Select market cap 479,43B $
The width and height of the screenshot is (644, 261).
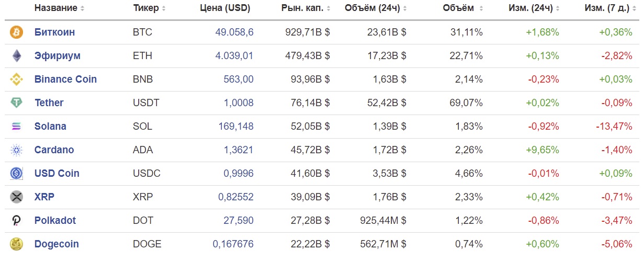pos(308,56)
